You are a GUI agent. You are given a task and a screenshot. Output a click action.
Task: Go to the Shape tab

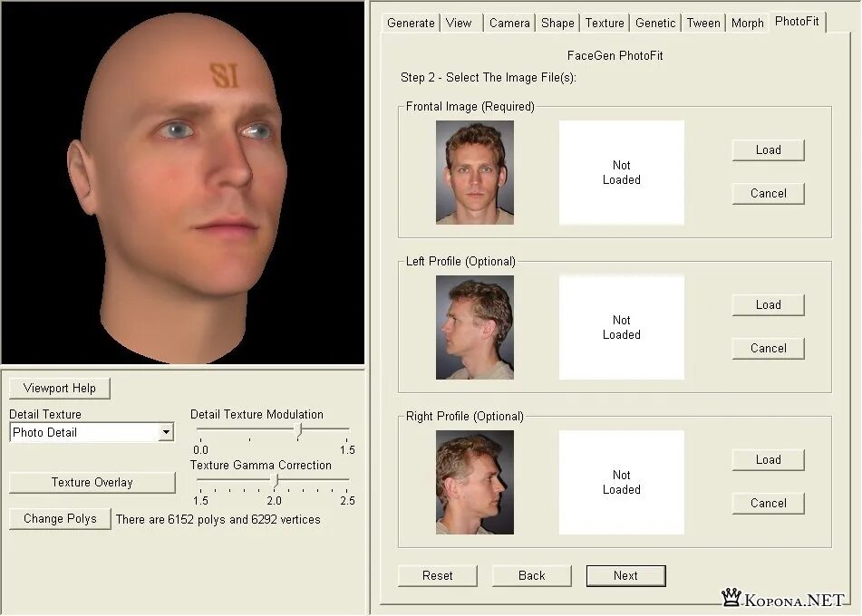click(557, 23)
